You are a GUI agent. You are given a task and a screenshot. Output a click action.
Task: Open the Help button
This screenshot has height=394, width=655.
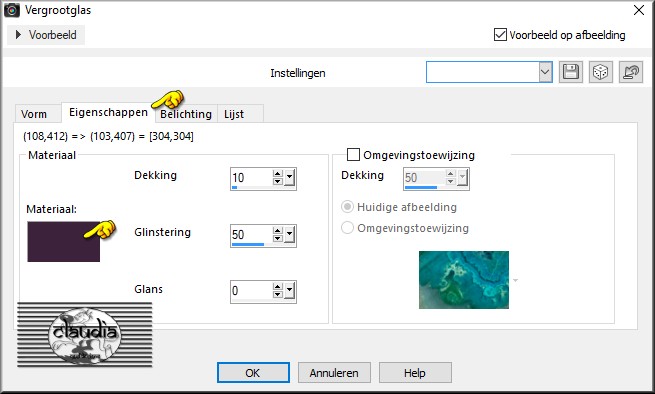tap(415, 373)
